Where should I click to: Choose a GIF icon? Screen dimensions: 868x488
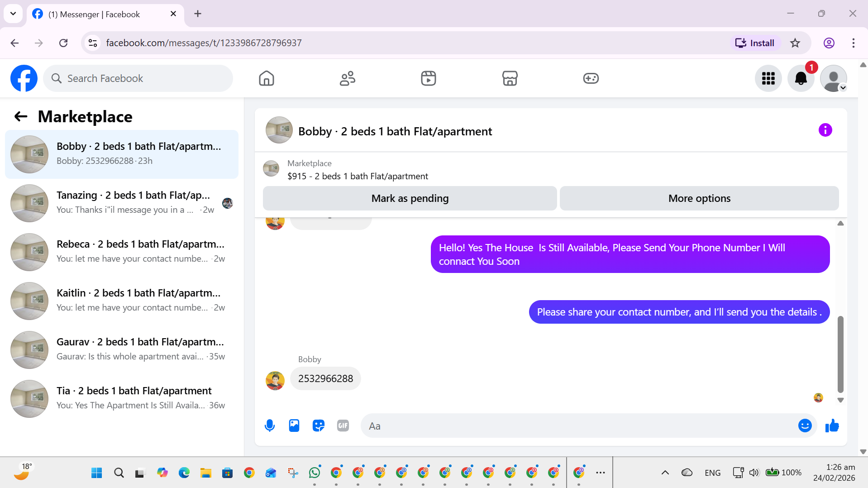coord(343,426)
